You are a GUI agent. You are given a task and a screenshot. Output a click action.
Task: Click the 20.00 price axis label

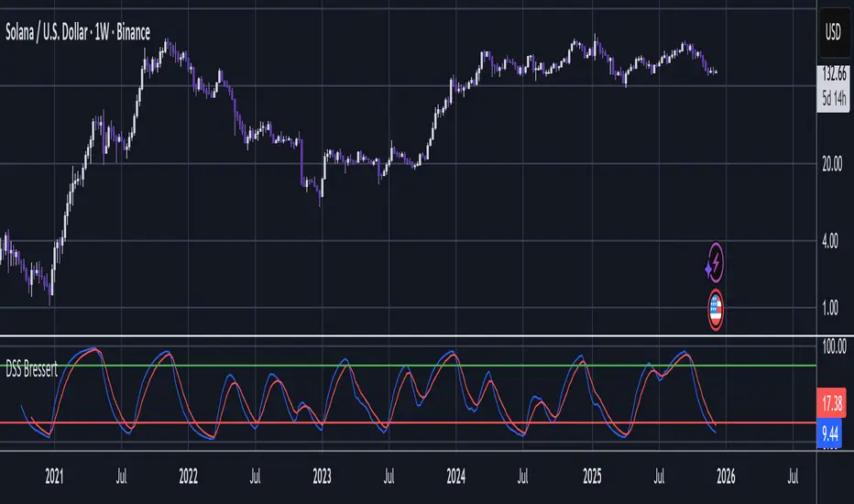(832, 164)
